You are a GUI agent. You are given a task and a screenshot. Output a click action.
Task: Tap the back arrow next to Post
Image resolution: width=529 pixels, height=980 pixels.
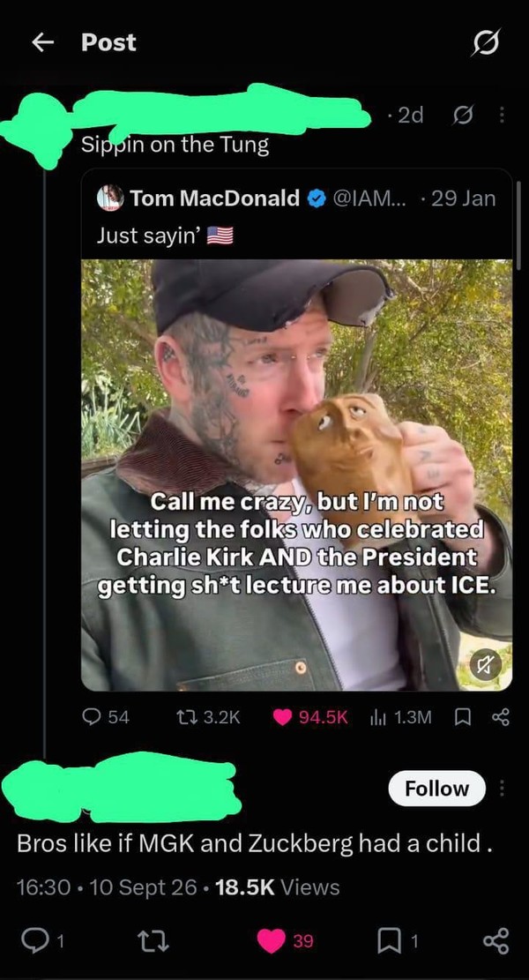(x=42, y=42)
